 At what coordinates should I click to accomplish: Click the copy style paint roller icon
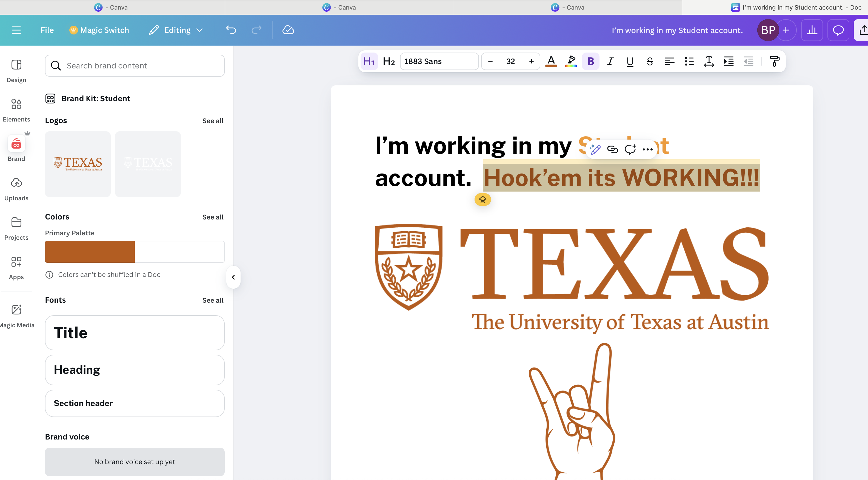(x=774, y=61)
